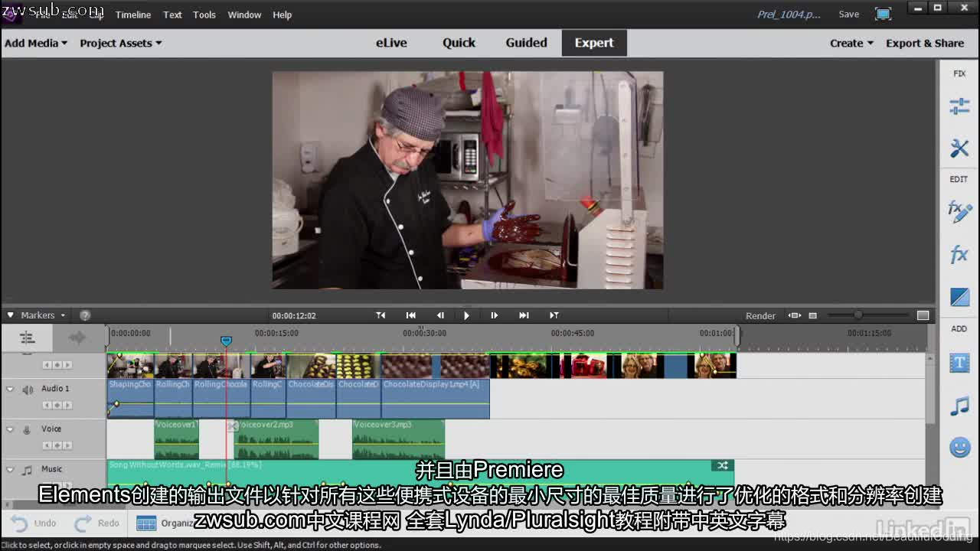
Task: Mute the Audio 1 track speaker
Action: coord(28,390)
